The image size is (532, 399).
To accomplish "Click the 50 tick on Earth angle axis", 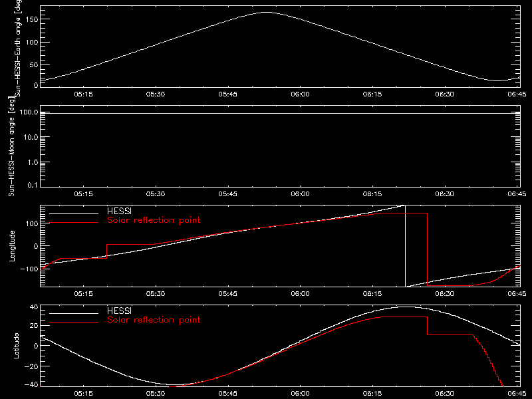I will (35, 65).
